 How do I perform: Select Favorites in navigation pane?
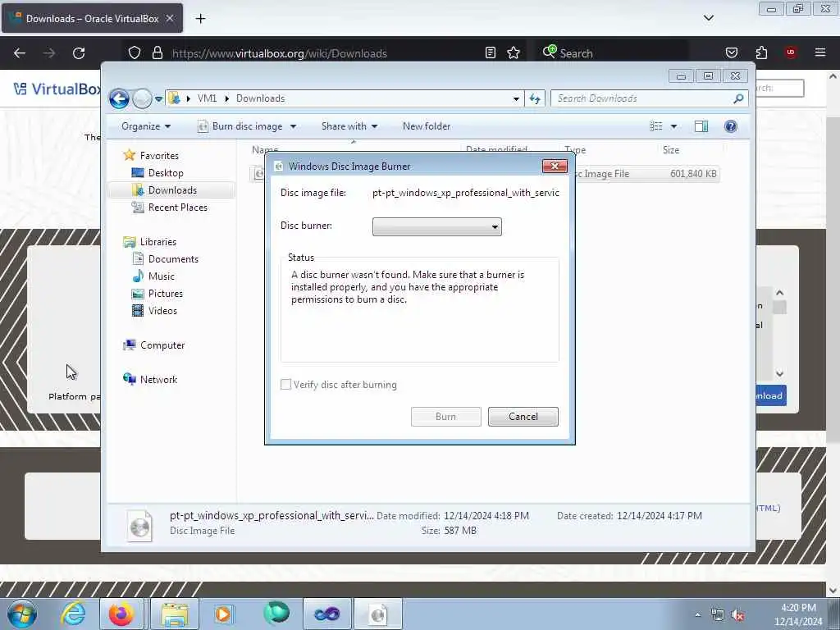pyautogui.click(x=159, y=156)
